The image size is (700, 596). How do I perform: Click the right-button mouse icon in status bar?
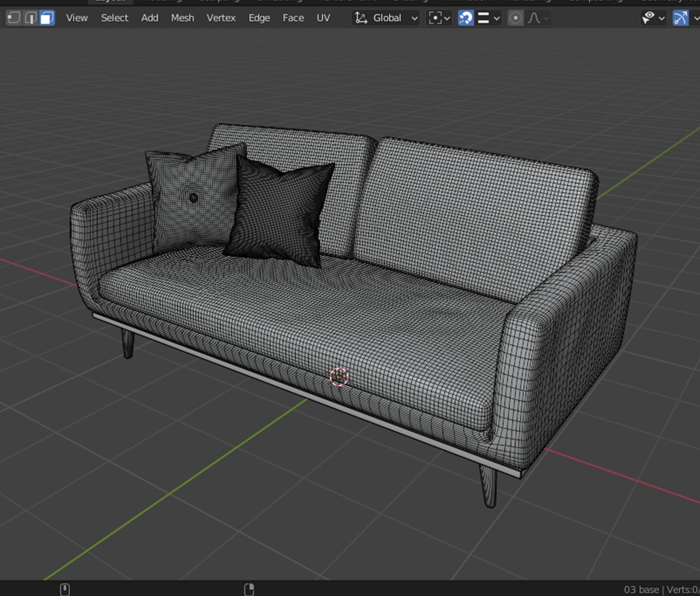tap(249, 589)
